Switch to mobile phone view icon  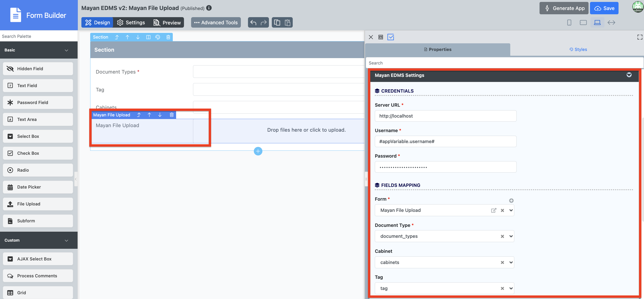(x=569, y=23)
